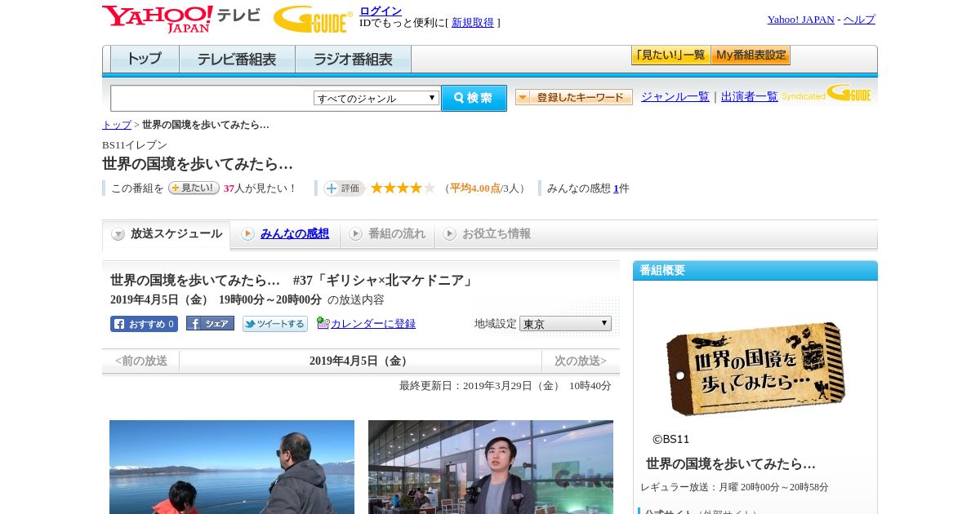Expand the 登録したキーワード dropdown
Image resolution: width=980 pixels, height=514 pixels.
[x=574, y=97]
